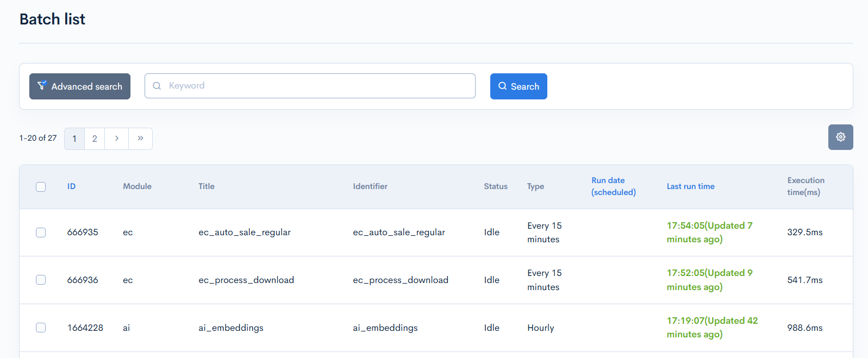Image resolution: width=868 pixels, height=358 pixels.
Task: Open the Advanced search panel
Action: 80,86
